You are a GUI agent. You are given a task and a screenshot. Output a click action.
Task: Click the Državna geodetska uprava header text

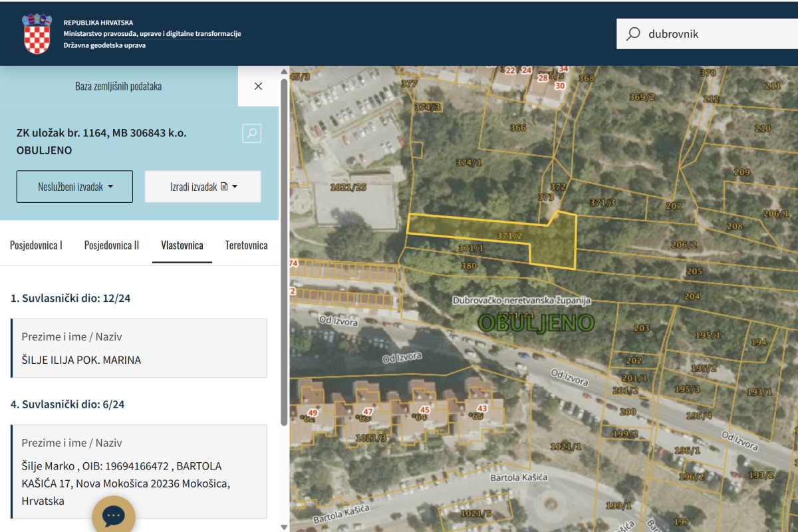pyautogui.click(x=104, y=45)
